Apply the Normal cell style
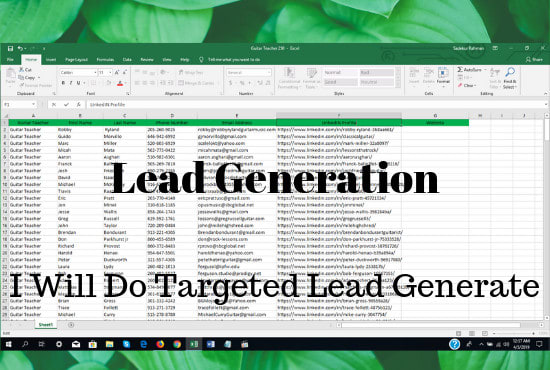This screenshot has width=550, height=370. (340, 73)
